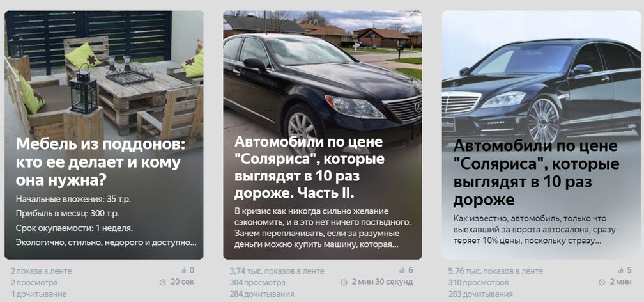
Task: Click the 2 показа в ленте statistic
Action: (x=41, y=271)
